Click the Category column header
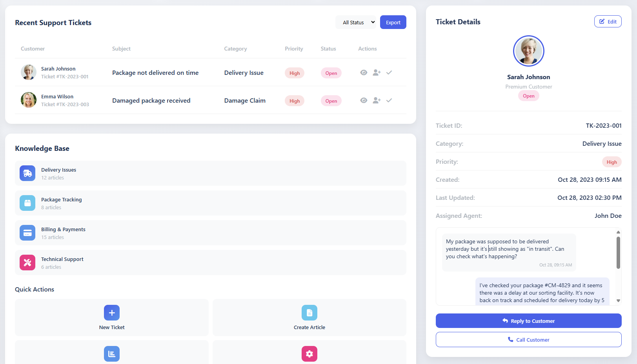637x364 pixels. [x=235, y=49]
